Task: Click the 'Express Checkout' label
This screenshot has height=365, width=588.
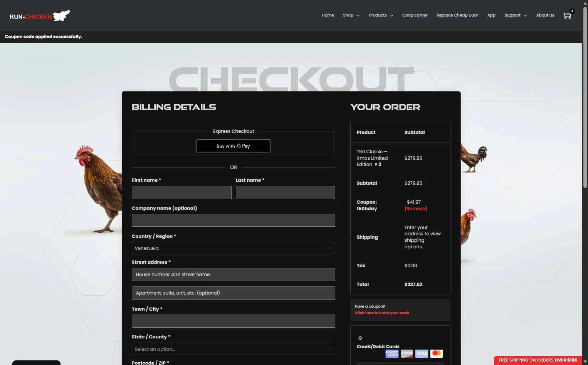Action: tap(234, 131)
